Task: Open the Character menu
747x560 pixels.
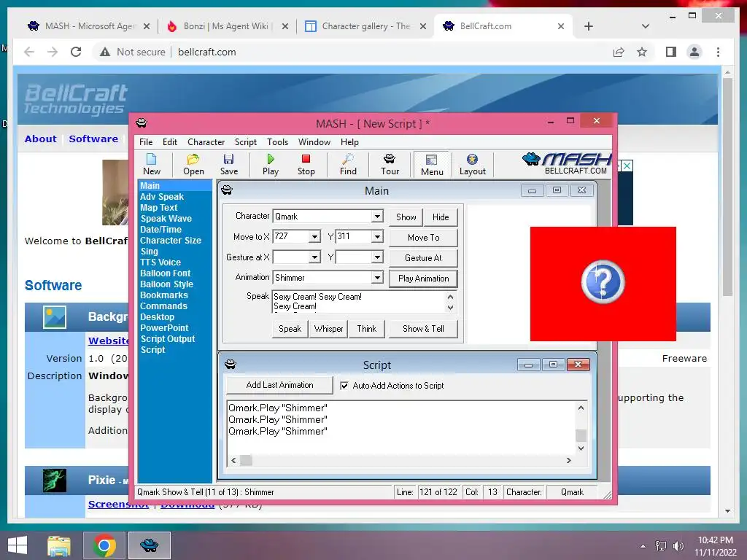Action: [206, 142]
